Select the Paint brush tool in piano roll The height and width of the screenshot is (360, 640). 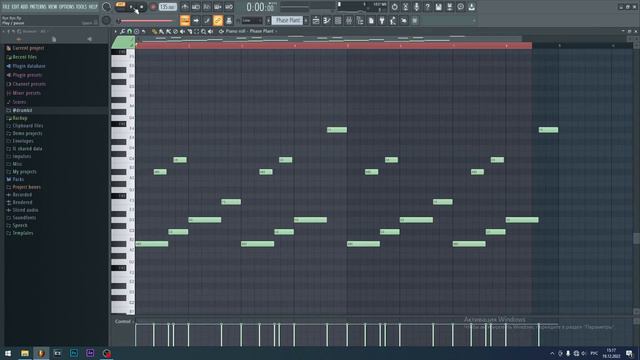pyautogui.click(x=161, y=31)
